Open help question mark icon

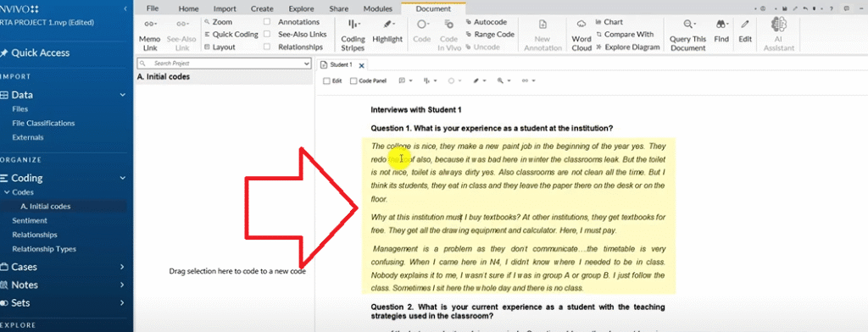(x=831, y=8)
